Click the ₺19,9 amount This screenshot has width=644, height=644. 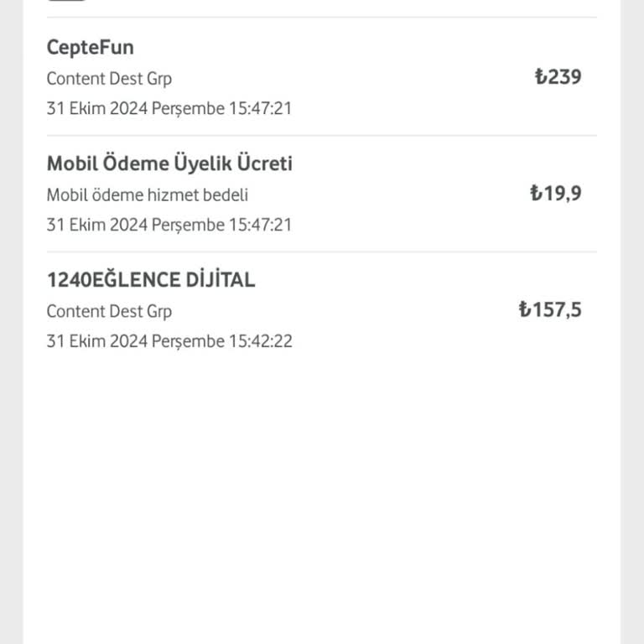(555, 194)
